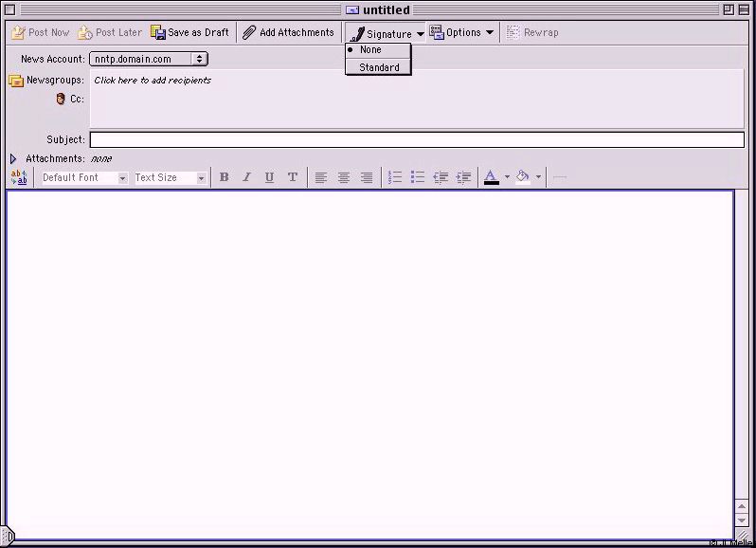Click the bottom-left pane toggle handle
The width and height of the screenshot is (756, 548).
9,536
